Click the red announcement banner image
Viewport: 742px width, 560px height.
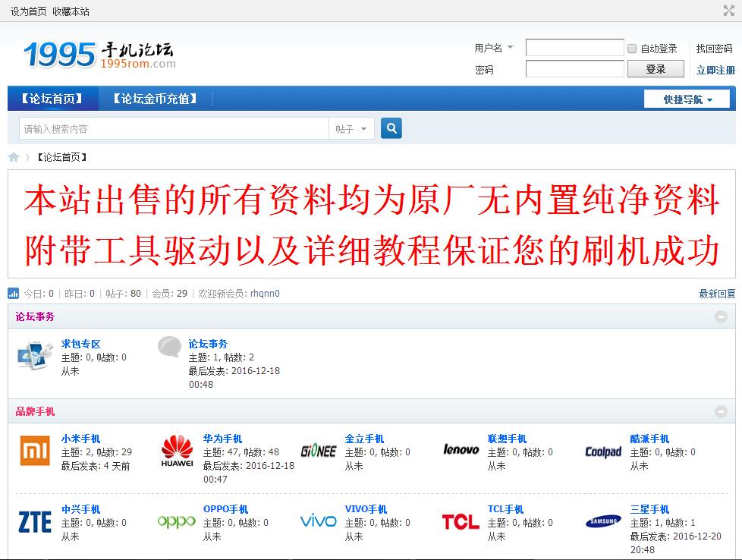[372, 225]
